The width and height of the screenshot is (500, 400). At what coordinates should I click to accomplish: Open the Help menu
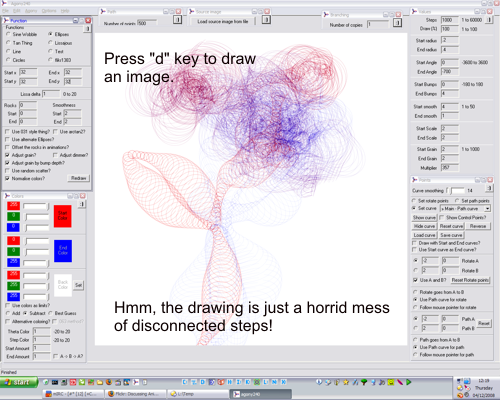[x=65, y=11]
